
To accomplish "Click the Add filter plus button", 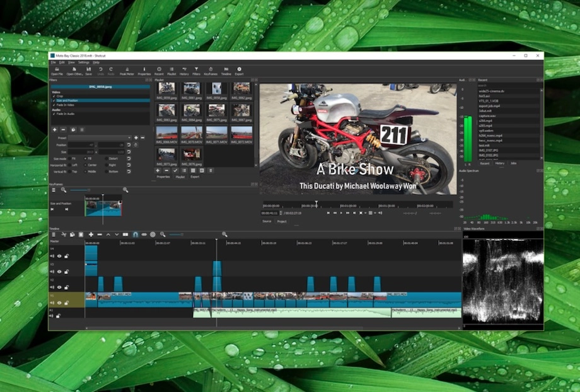I will 55,129.
